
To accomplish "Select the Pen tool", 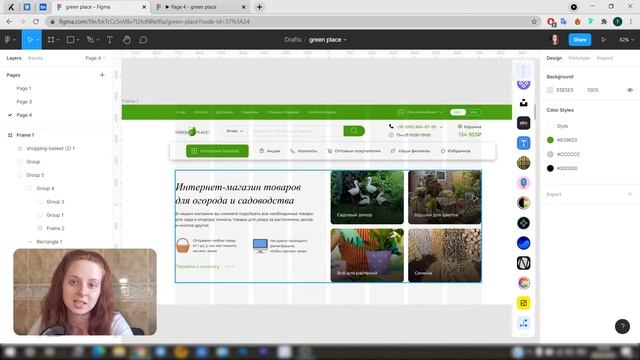I will pos(90,40).
